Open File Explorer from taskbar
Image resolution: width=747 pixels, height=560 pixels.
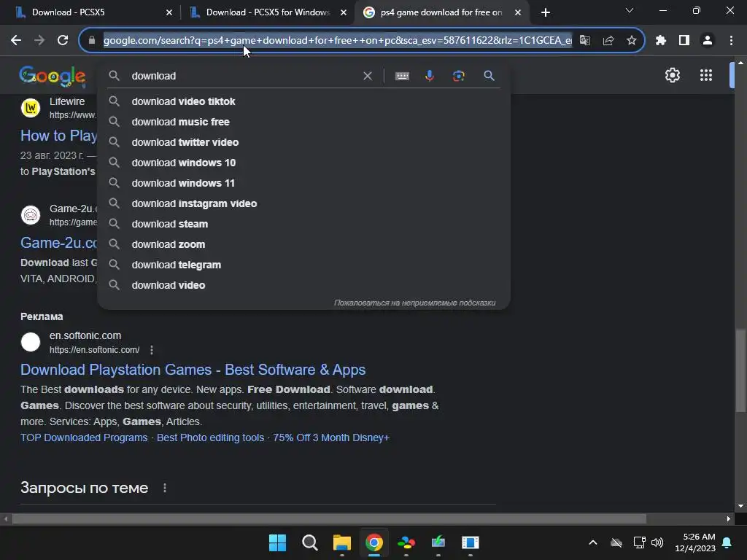pyautogui.click(x=341, y=542)
